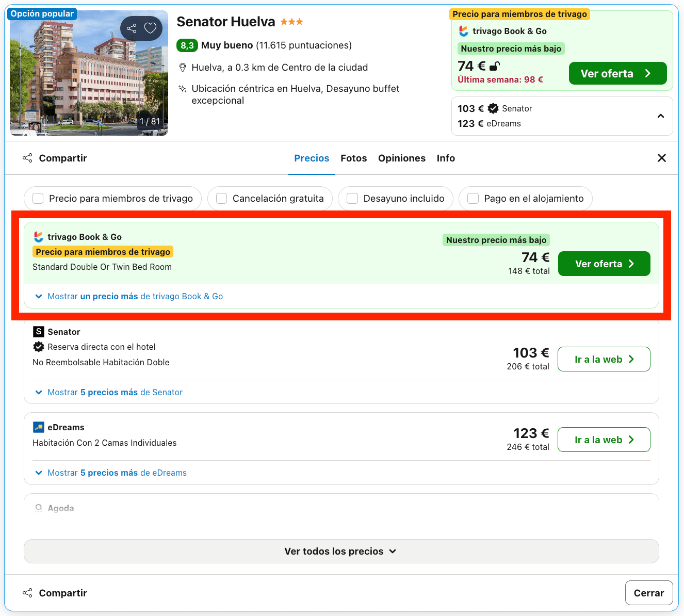
Task: Click the trivago logo in top offer box
Action: 464,31
